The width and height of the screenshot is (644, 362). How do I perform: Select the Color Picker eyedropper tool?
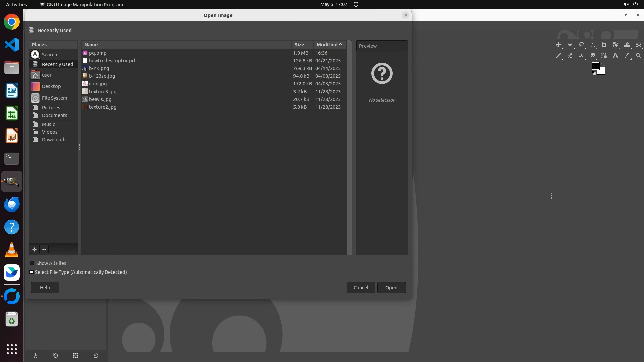point(627,56)
